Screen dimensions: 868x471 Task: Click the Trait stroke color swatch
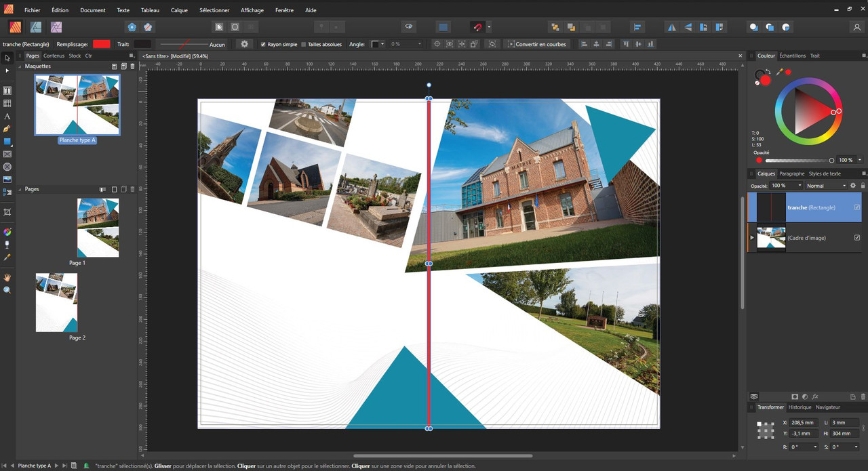(x=142, y=44)
